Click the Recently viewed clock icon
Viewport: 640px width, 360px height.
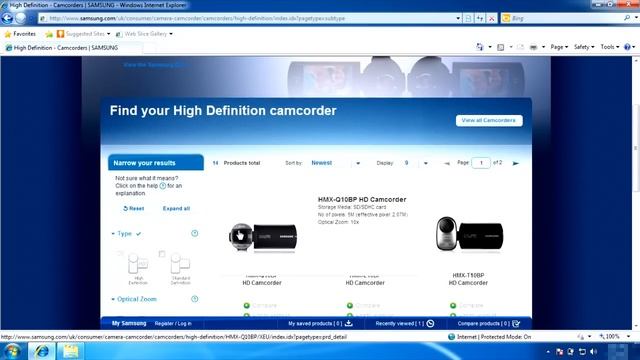point(430,323)
